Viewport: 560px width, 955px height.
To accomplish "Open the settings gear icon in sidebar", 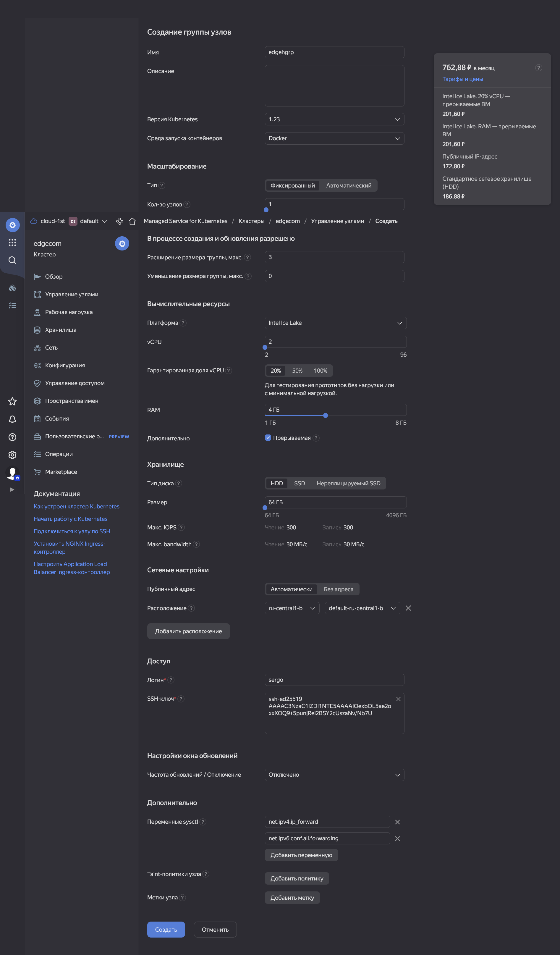I will 12,454.
